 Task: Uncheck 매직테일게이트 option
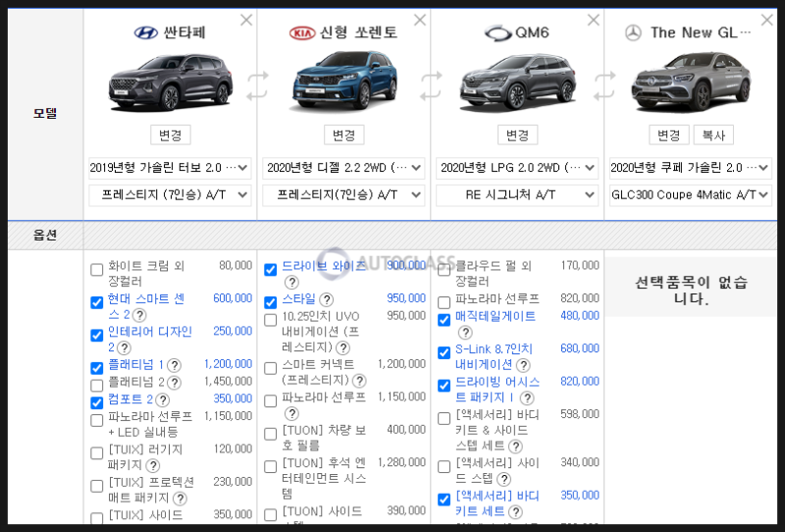pyautogui.click(x=445, y=320)
